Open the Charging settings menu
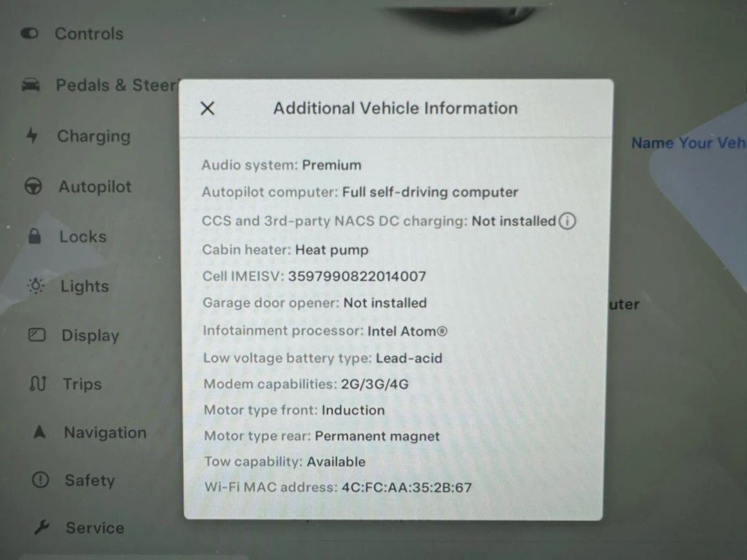Image resolution: width=747 pixels, height=560 pixels. [x=94, y=136]
